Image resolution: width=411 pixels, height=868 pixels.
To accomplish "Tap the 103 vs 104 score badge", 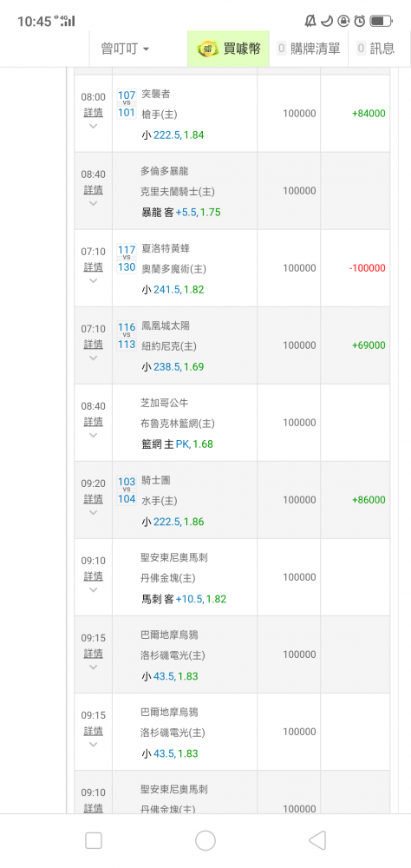I will [127, 490].
